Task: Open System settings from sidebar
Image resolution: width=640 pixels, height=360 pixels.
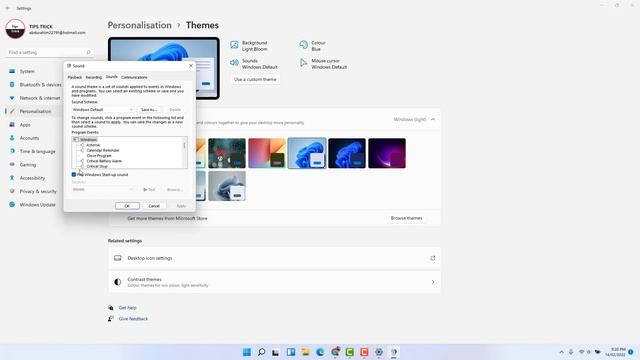Action: pyautogui.click(x=28, y=71)
